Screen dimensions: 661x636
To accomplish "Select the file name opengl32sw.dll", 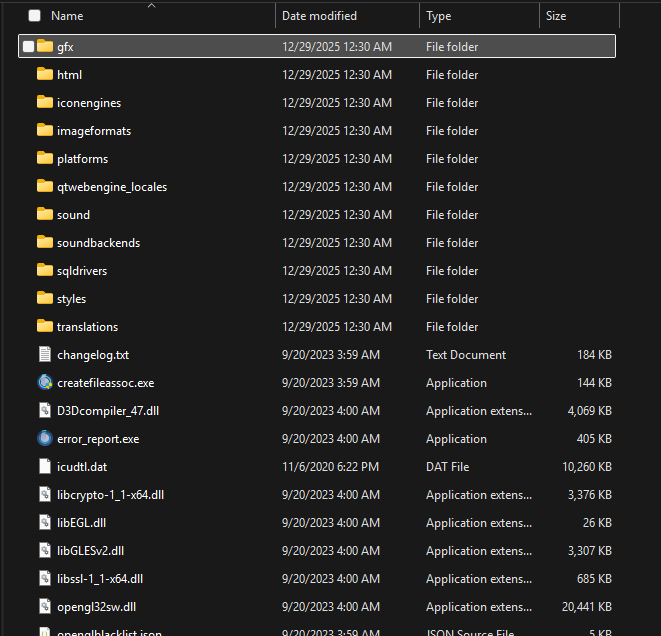I will point(97,607).
